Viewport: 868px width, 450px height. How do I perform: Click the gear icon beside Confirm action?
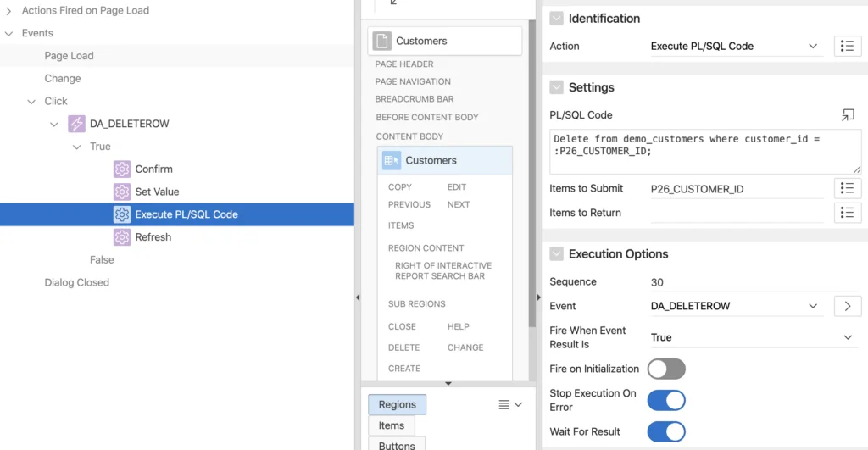point(122,169)
